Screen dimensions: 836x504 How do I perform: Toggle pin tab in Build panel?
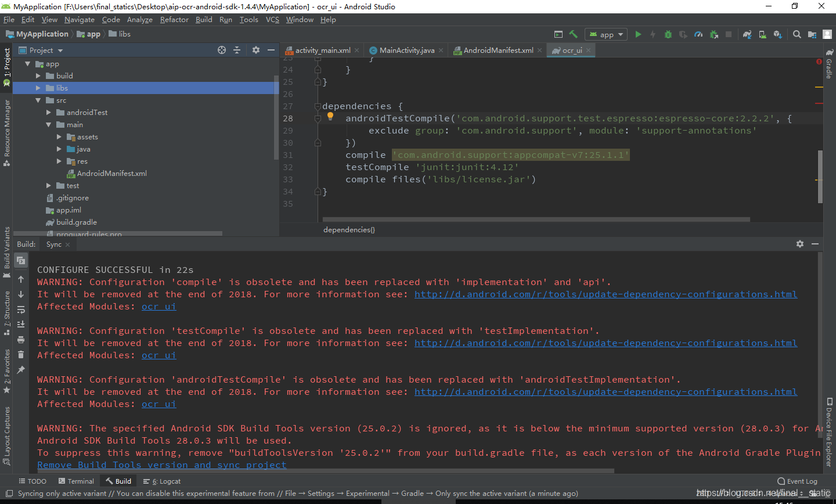[x=21, y=370]
